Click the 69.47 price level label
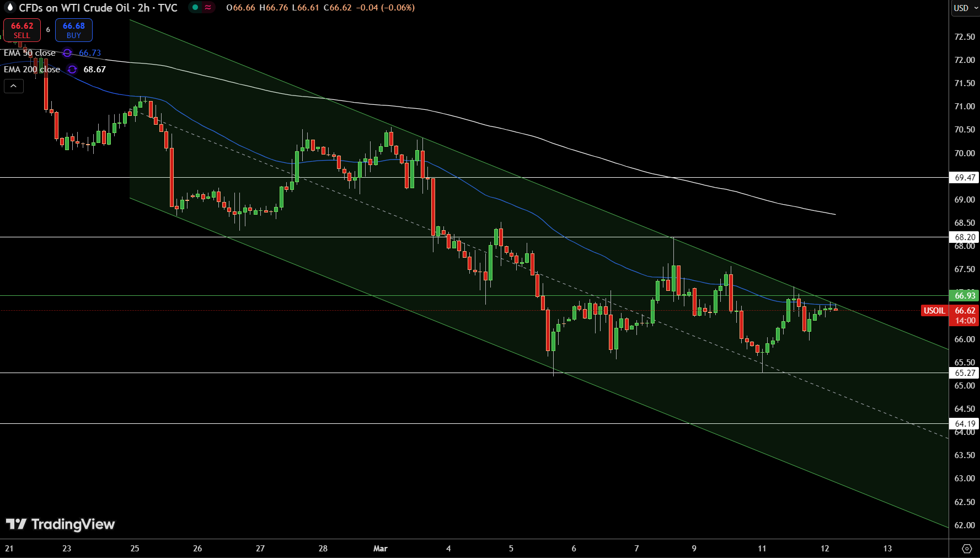Viewport: 980px width, 558px height. pyautogui.click(x=965, y=178)
